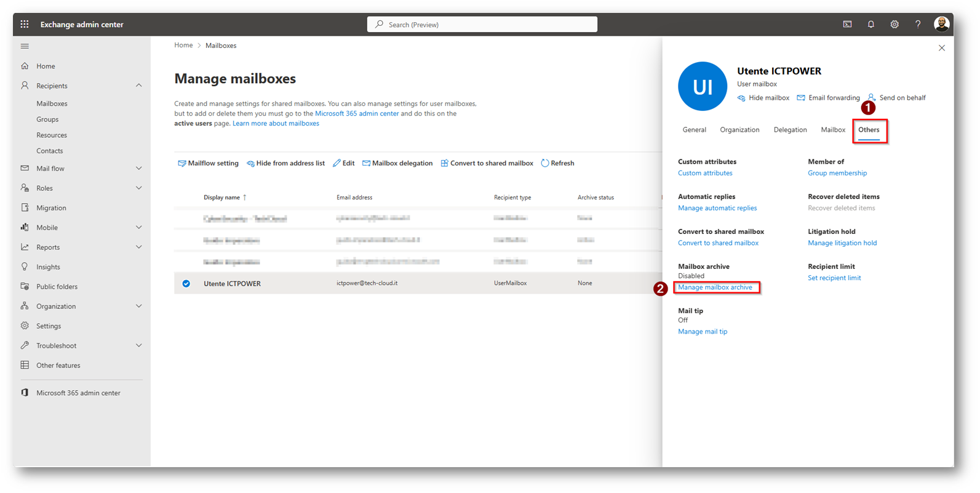Expand the Troubleshoot section chevron
The width and height of the screenshot is (980, 493).
coord(138,345)
